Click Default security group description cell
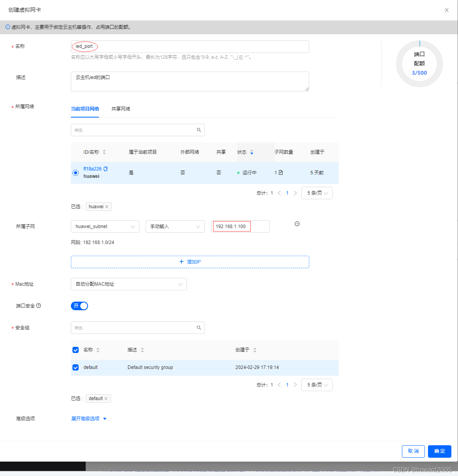The width and height of the screenshot is (458, 476). point(150,367)
